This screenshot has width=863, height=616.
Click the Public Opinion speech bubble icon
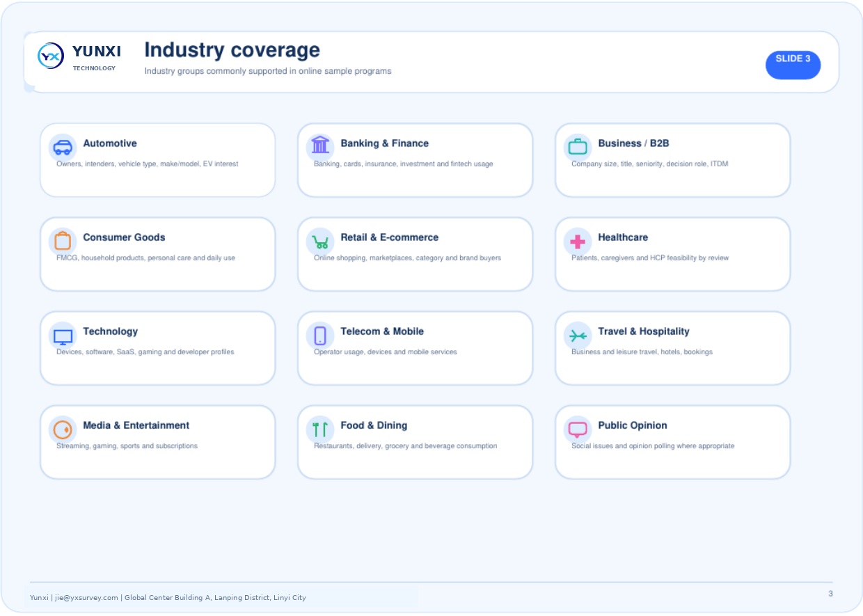tap(578, 430)
